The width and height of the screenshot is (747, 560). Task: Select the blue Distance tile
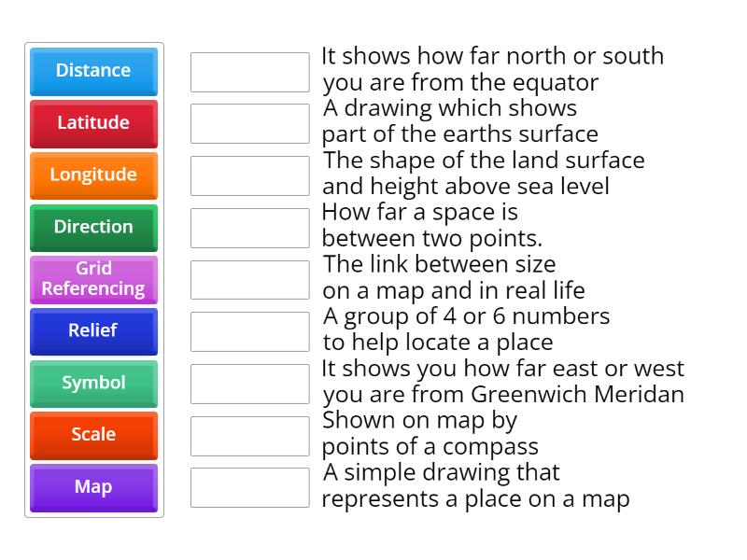tap(93, 71)
